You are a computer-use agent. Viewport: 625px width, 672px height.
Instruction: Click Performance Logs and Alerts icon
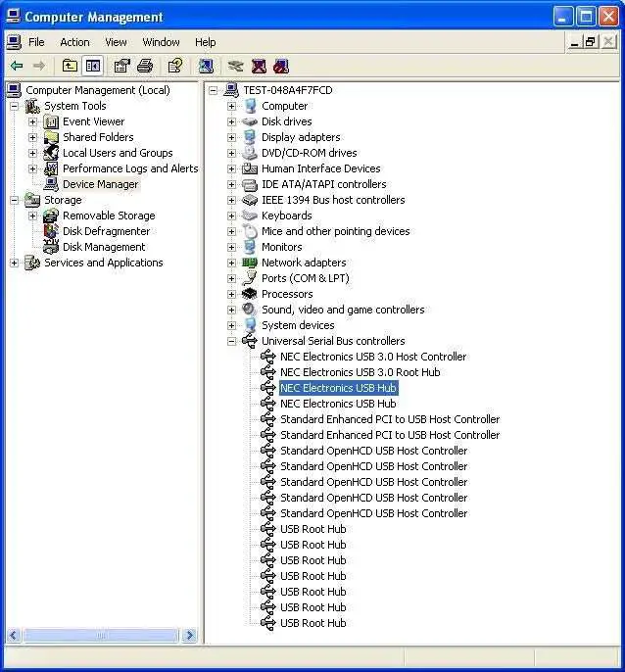(x=52, y=168)
